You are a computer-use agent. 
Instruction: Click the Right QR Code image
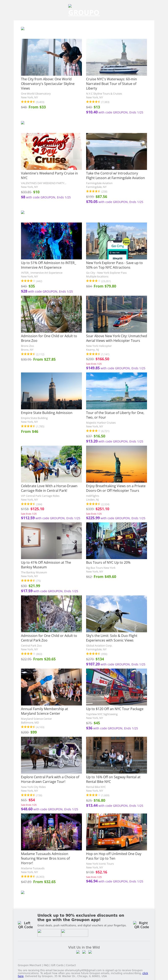[141, 925]
